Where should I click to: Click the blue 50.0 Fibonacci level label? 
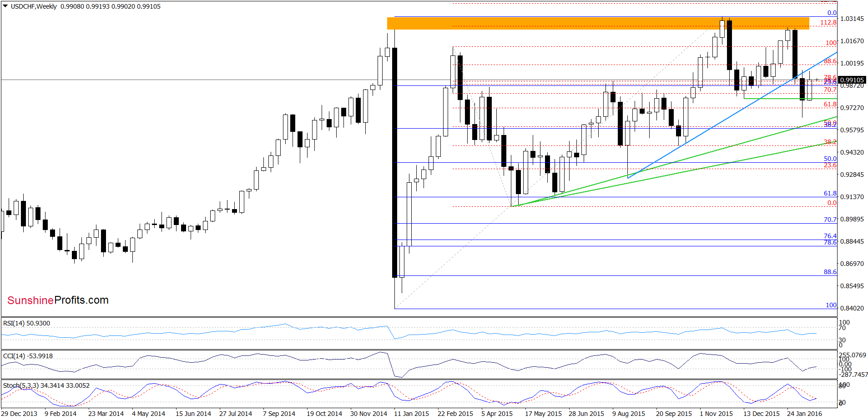point(830,159)
